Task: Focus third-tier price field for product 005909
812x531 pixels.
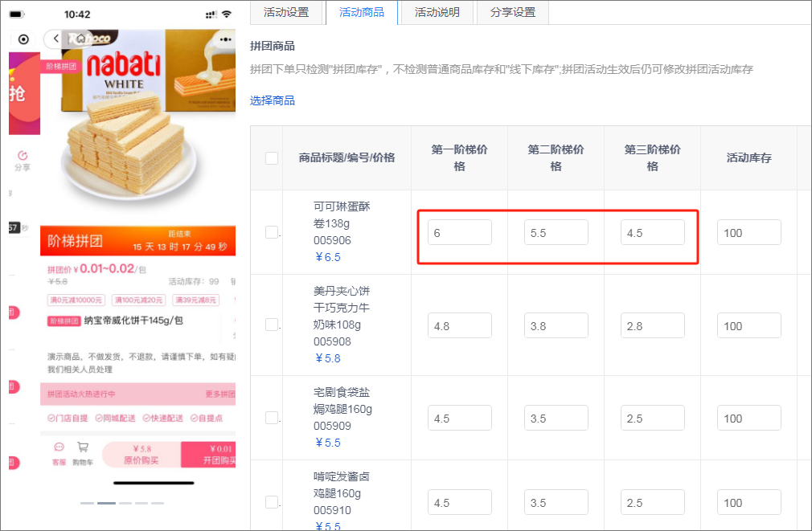Action: click(x=653, y=419)
